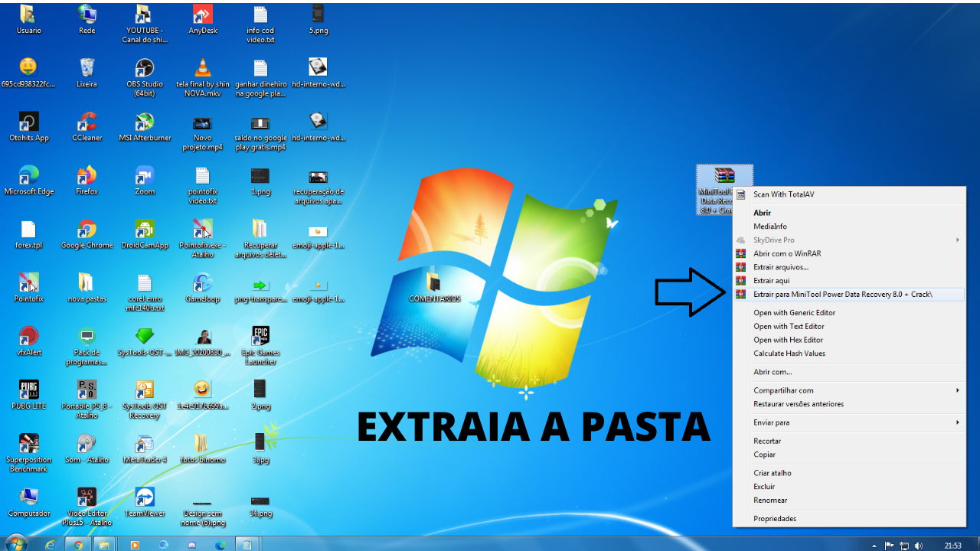980x551 pixels.
Task: Click the VLC file 'tela final by shin NOVA.mkv'
Action: point(203,78)
